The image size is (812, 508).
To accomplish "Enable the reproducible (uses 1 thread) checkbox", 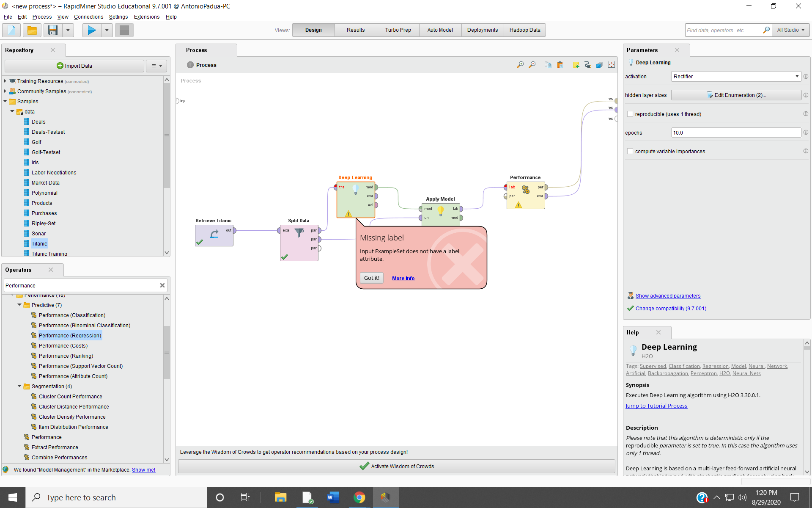I will (630, 114).
